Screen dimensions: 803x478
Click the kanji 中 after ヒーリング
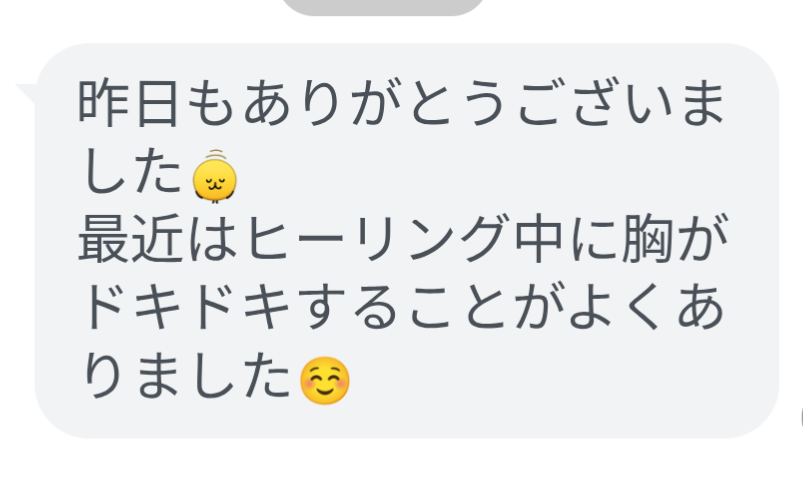coord(538,240)
